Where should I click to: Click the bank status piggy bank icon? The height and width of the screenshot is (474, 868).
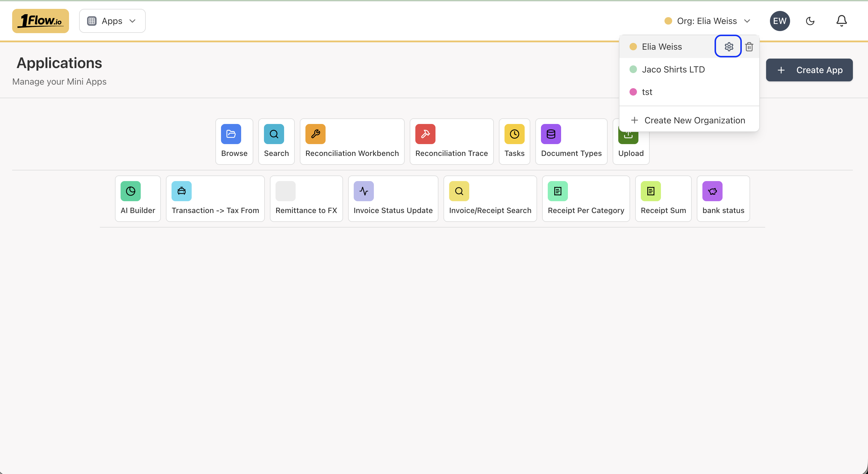pyautogui.click(x=712, y=191)
